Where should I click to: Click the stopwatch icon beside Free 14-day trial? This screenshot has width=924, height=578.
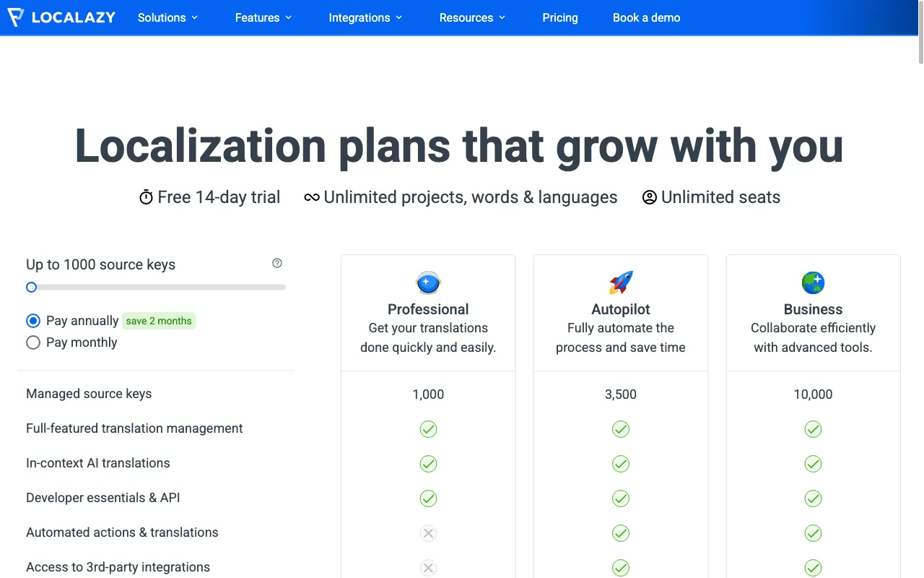coord(146,197)
